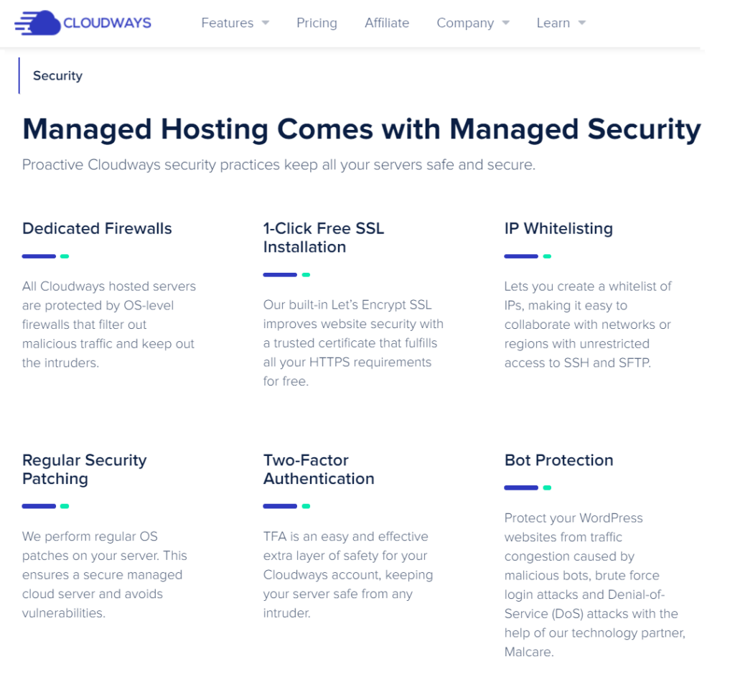
Task: Click the Managed Hosting Comes with Managed Security heading
Action: click(362, 129)
